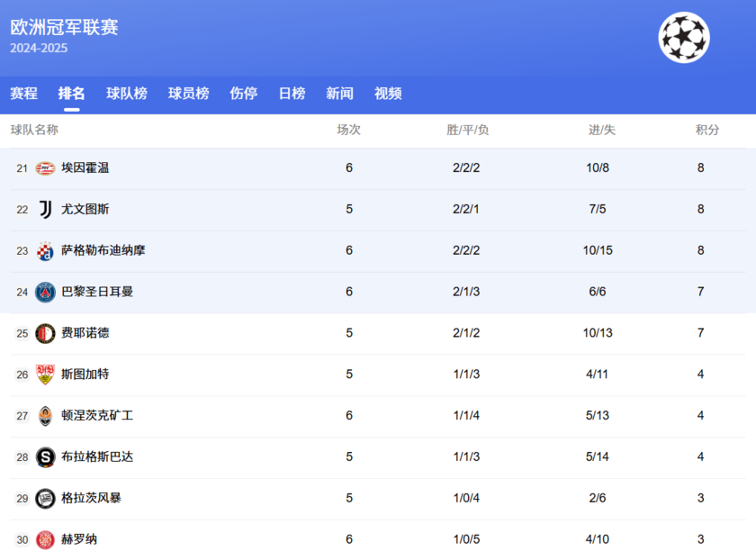Image resolution: width=756 pixels, height=560 pixels.
Task: Open team name link 巴黎圣日耳曼
Action: (x=97, y=292)
